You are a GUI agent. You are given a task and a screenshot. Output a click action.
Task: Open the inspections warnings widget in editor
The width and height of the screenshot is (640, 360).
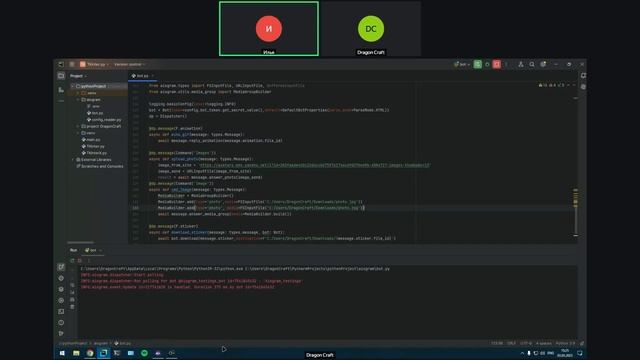[551, 85]
